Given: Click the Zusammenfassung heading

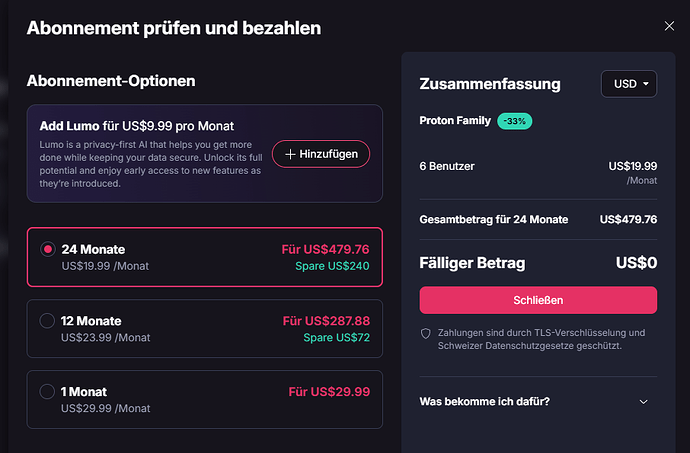Looking at the screenshot, I should point(490,85).
